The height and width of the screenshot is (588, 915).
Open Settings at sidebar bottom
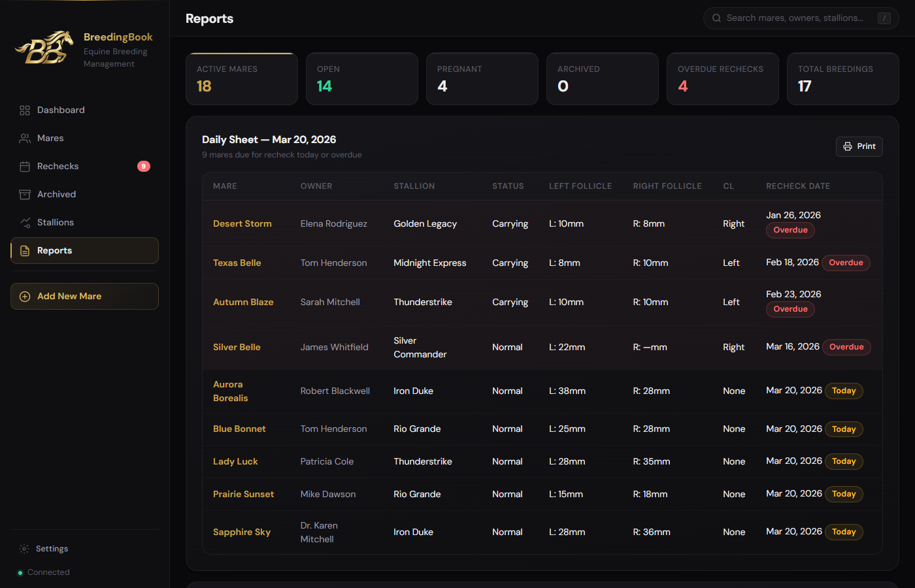pos(84,549)
